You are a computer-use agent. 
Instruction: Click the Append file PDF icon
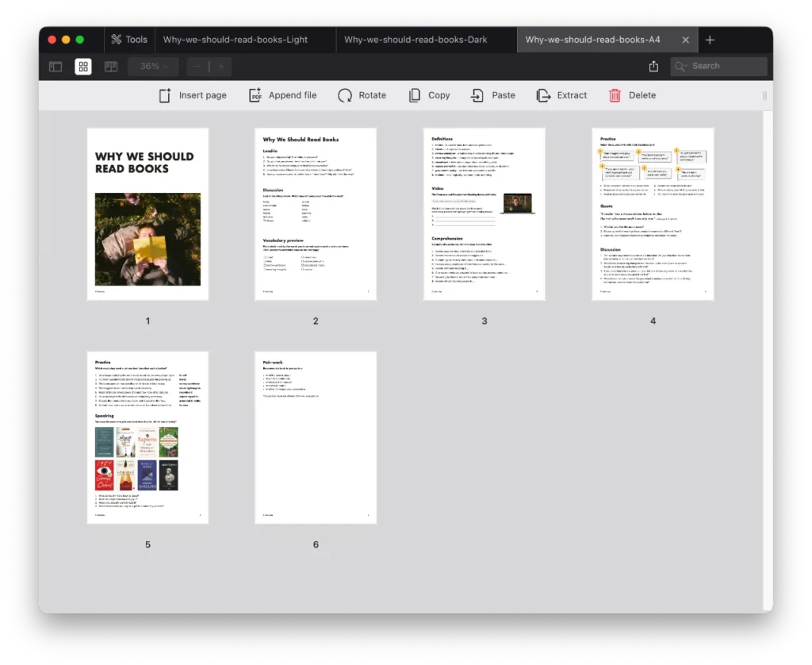point(255,95)
